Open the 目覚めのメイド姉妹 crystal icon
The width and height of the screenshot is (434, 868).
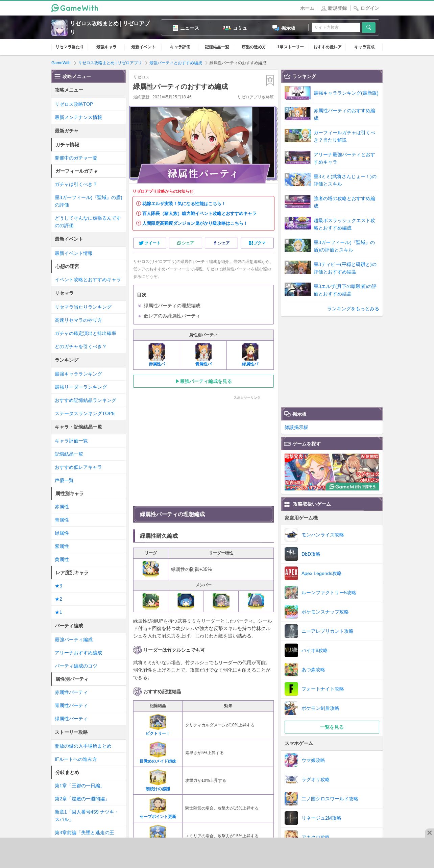tap(158, 749)
